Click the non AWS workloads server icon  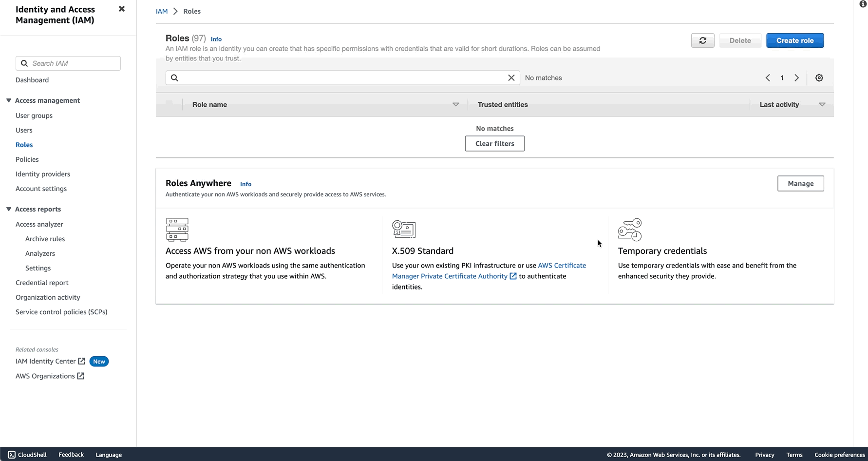pos(177,230)
